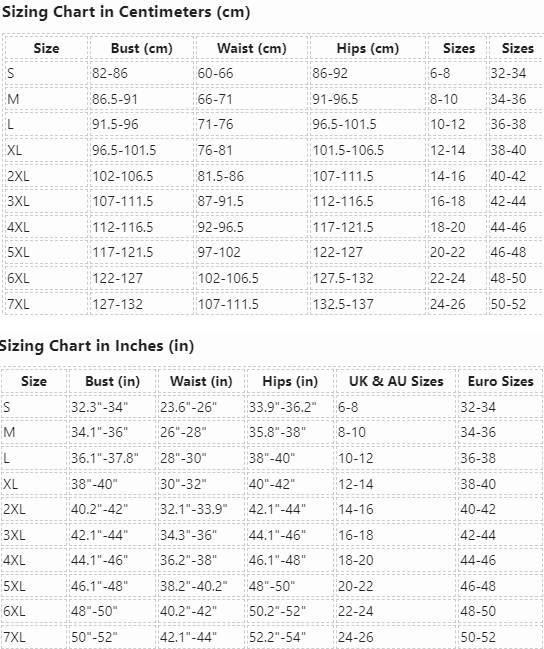Click the Bust (cm) column header

pos(142,48)
